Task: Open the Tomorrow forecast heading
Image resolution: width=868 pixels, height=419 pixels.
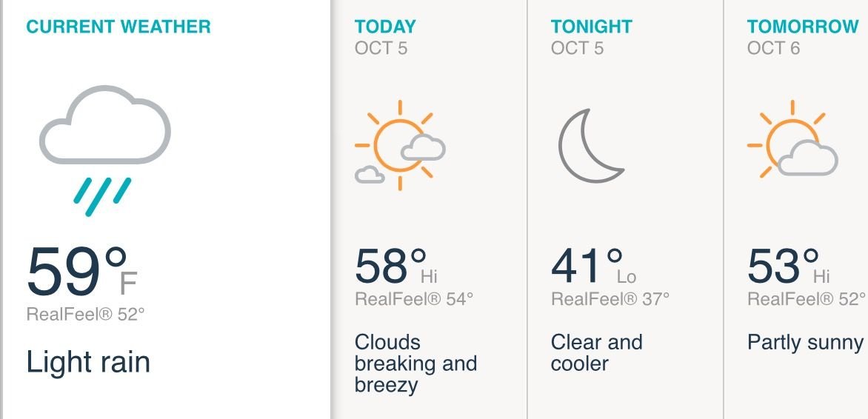Action: (x=803, y=27)
